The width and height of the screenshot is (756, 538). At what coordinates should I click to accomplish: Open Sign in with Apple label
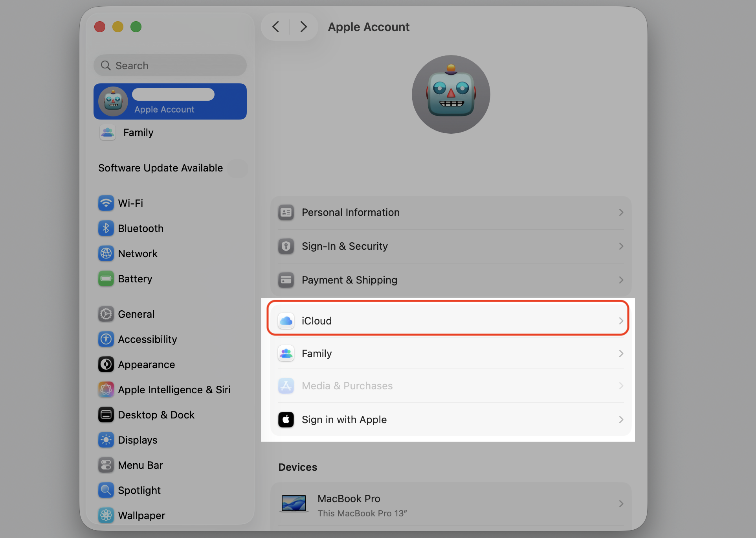(x=344, y=420)
